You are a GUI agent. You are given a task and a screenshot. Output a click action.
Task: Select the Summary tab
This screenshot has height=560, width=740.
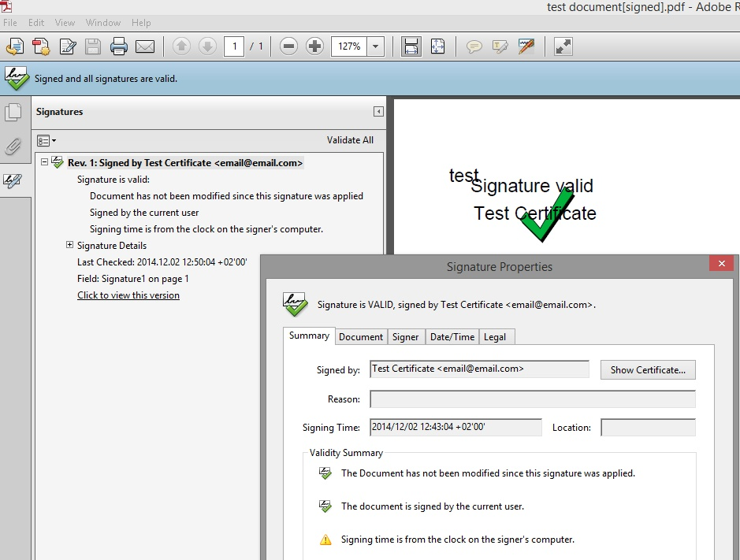coord(309,336)
